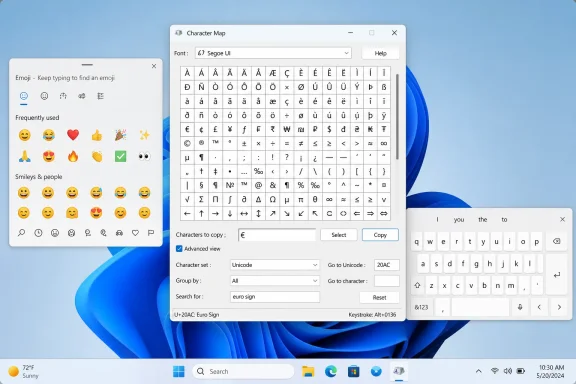
Task: Pick the fire emoji
Action: [x=73, y=156]
